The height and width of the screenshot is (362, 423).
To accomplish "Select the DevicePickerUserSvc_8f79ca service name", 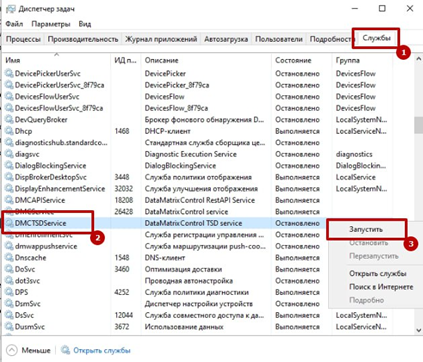I will (59, 85).
